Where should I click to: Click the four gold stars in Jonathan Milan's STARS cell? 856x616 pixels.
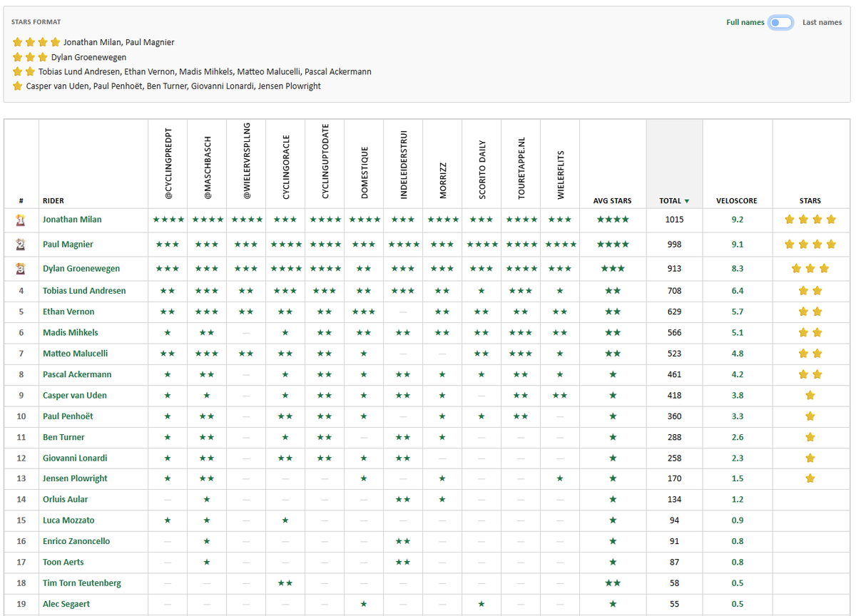[810, 220]
